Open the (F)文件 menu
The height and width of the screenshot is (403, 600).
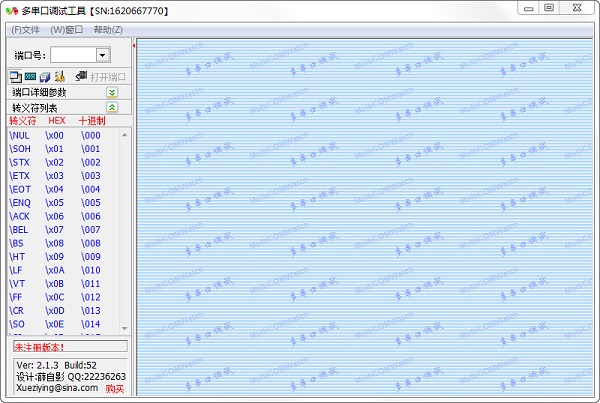[25, 30]
